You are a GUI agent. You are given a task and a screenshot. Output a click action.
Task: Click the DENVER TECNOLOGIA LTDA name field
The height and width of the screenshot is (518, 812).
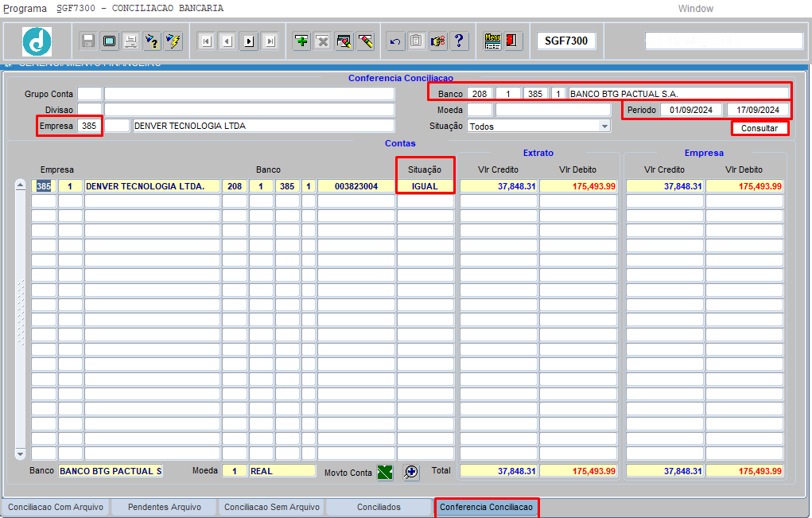pos(263,126)
